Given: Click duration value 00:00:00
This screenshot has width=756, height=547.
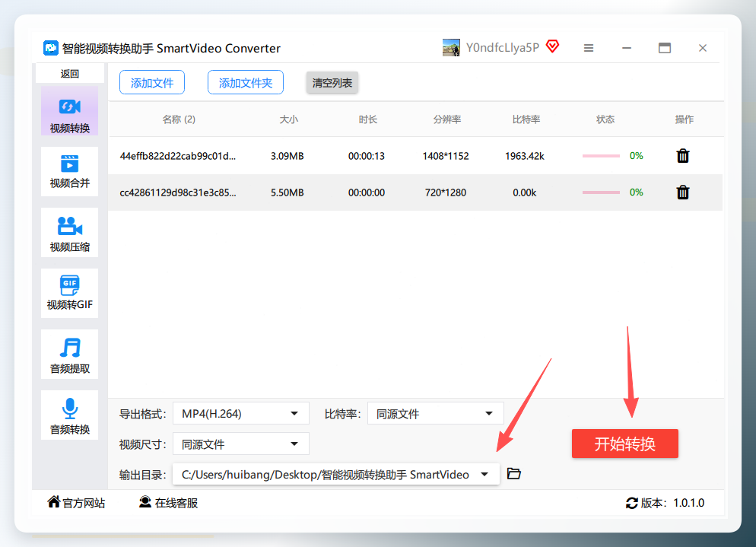Looking at the screenshot, I should 367,192.
